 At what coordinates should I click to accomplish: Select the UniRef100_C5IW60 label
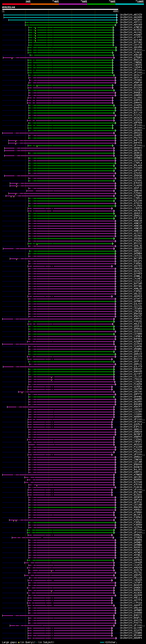pos(131,80)
